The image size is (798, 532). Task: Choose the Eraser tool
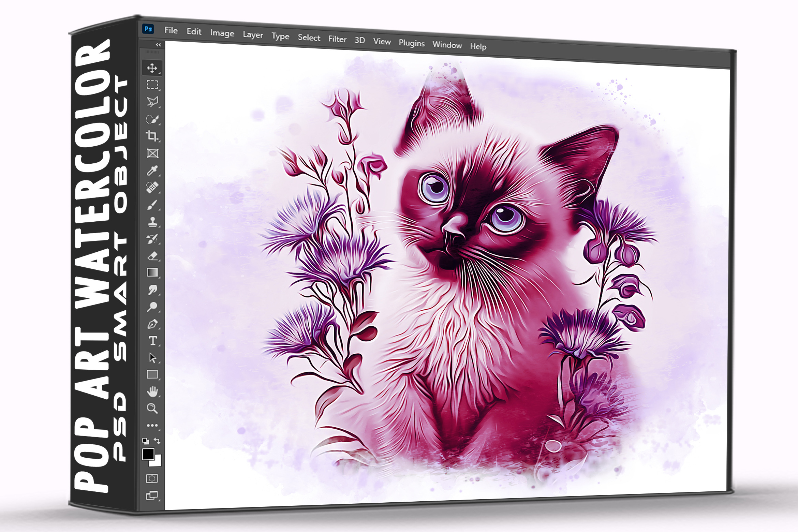pyautogui.click(x=152, y=256)
